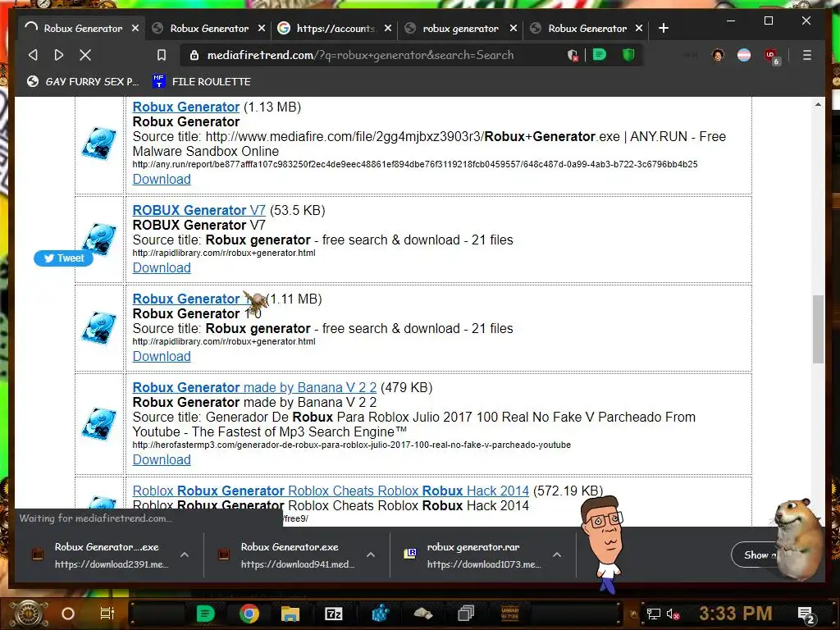
Task: Open the uBlock Origin extension icon
Action: coord(771,56)
